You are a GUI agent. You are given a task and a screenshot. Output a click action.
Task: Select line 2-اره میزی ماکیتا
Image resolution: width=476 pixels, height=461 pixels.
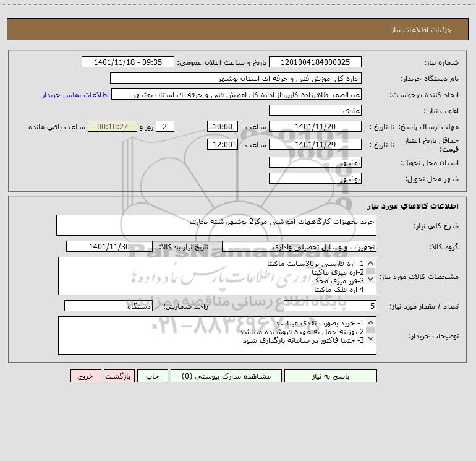click(338, 272)
